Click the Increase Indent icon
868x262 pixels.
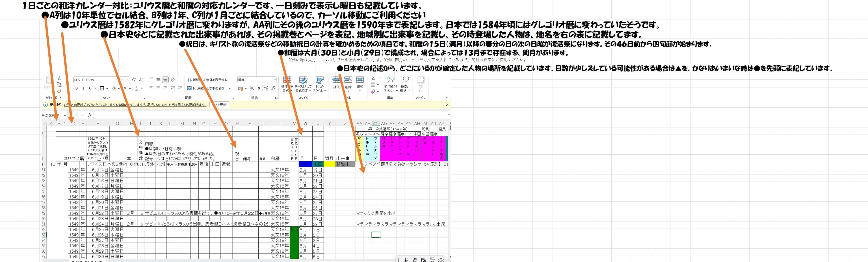(180, 88)
